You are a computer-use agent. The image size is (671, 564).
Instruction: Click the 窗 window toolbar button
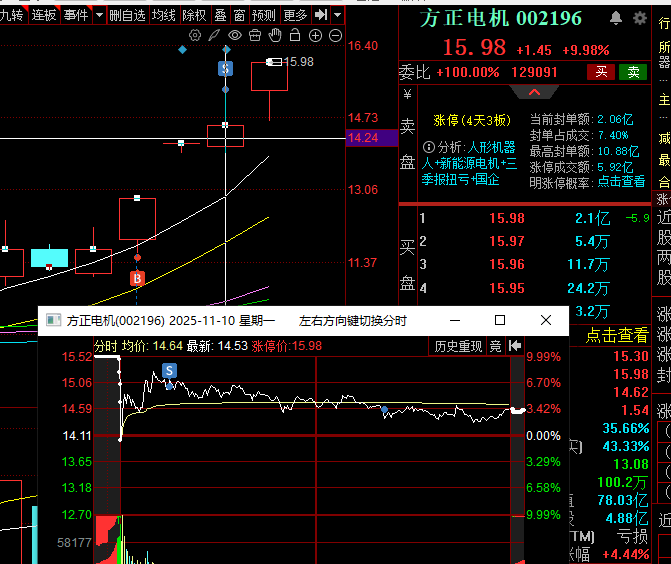[239, 16]
